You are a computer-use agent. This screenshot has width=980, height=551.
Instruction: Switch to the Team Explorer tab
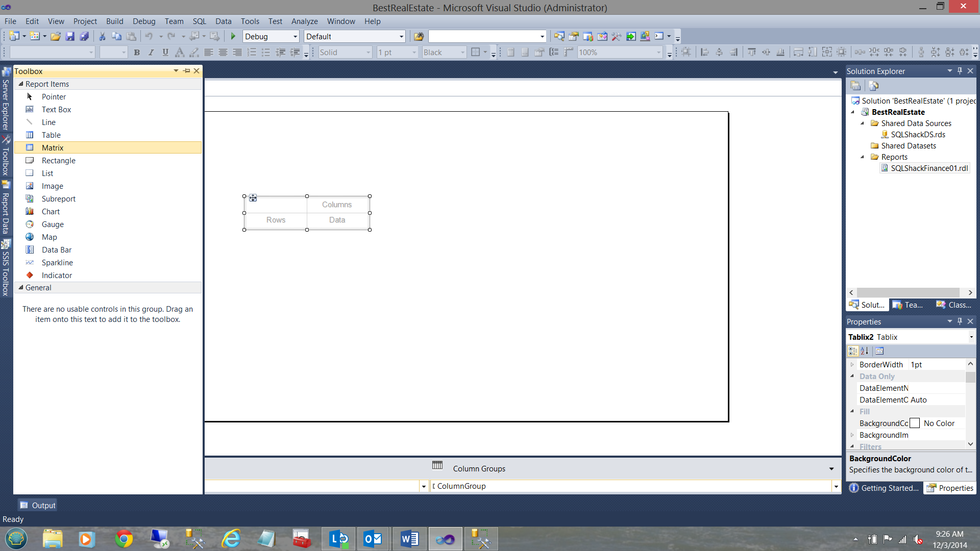coord(908,305)
